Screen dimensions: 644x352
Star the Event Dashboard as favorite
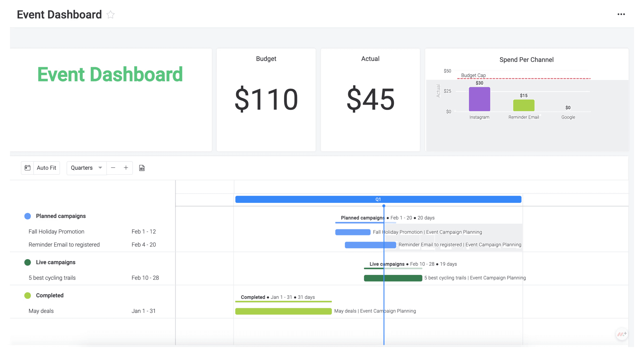click(110, 14)
